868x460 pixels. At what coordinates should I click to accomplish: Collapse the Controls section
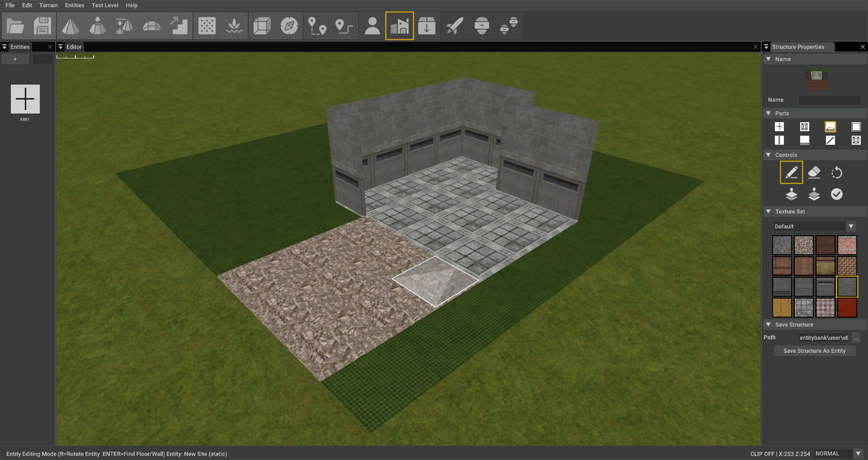pyautogui.click(x=767, y=155)
